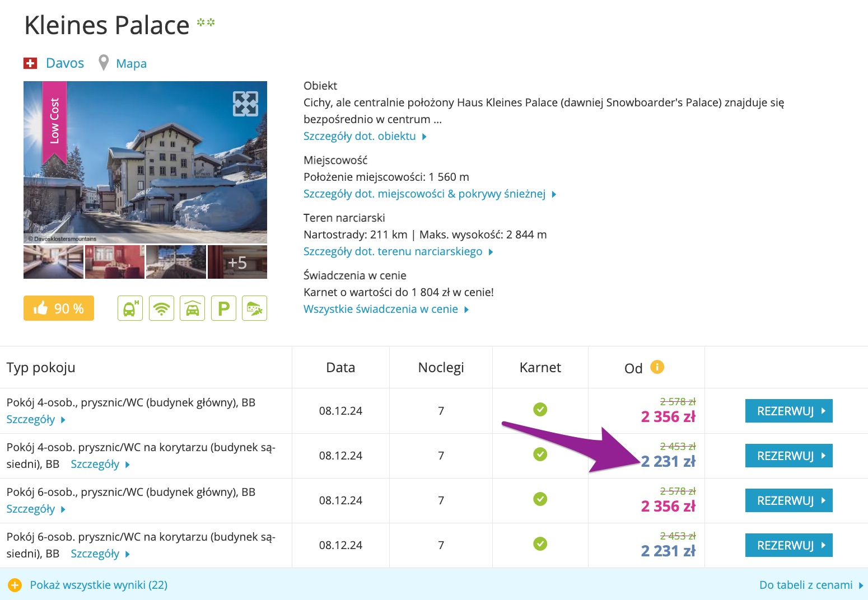This screenshot has width=868, height=600.
Task: Click the food and meals amenity icon
Action: (x=254, y=308)
